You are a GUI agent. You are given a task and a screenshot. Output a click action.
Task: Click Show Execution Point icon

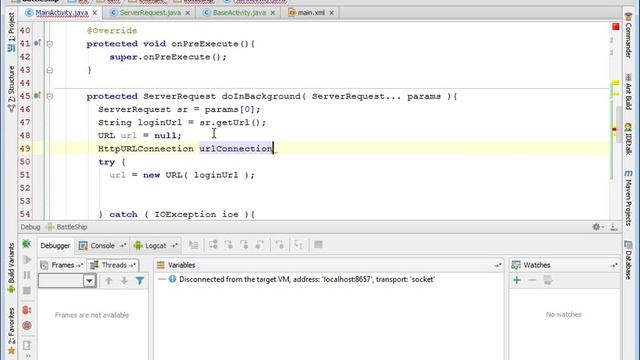(x=193, y=245)
